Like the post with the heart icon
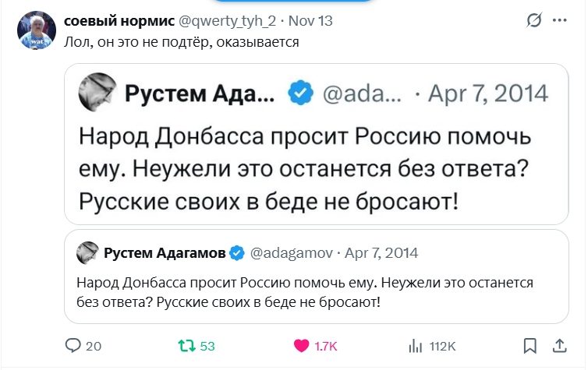The width and height of the screenshot is (588, 370). pos(302,345)
